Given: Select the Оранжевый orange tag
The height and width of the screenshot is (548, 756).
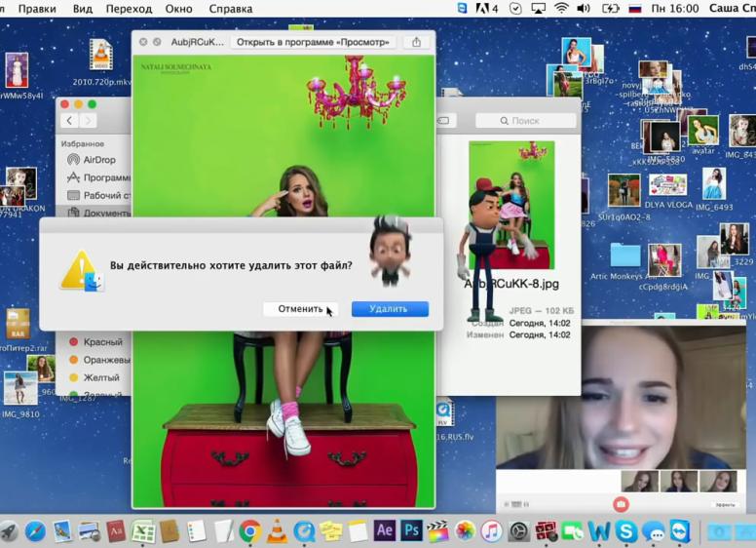Looking at the screenshot, I should [x=98, y=360].
